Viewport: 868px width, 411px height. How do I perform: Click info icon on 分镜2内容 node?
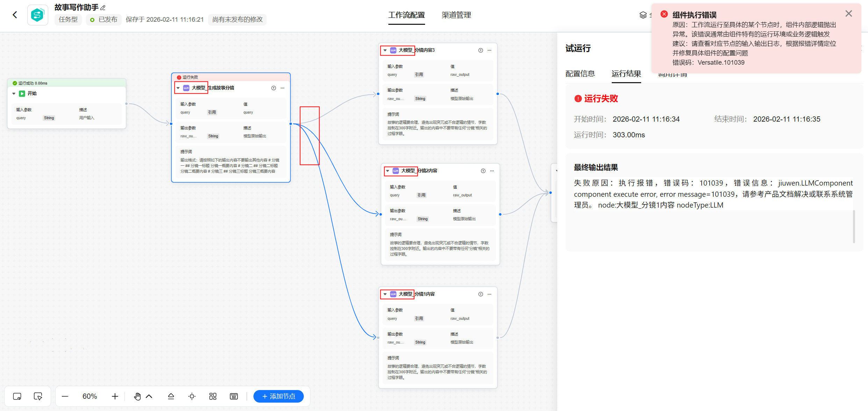pos(483,171)
